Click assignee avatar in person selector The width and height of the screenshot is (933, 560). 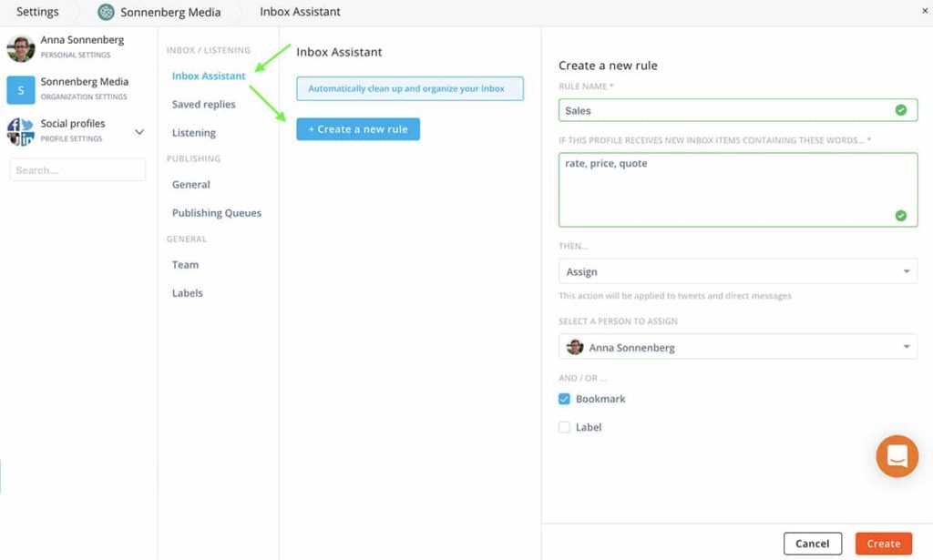pos(575,347)
